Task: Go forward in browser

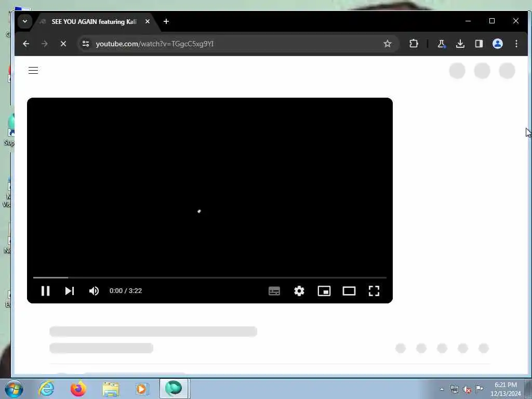Action: click(45, 44)
